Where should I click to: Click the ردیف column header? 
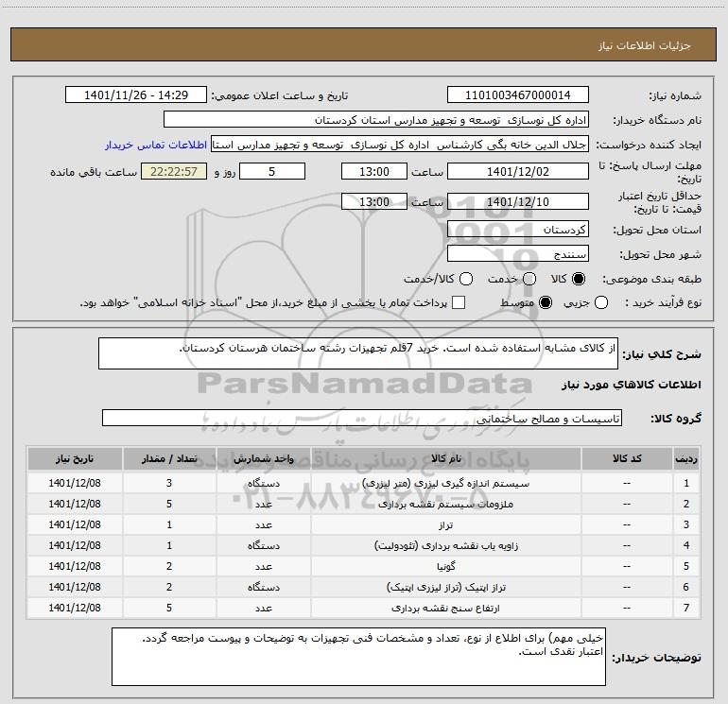[x=686, y=459]
